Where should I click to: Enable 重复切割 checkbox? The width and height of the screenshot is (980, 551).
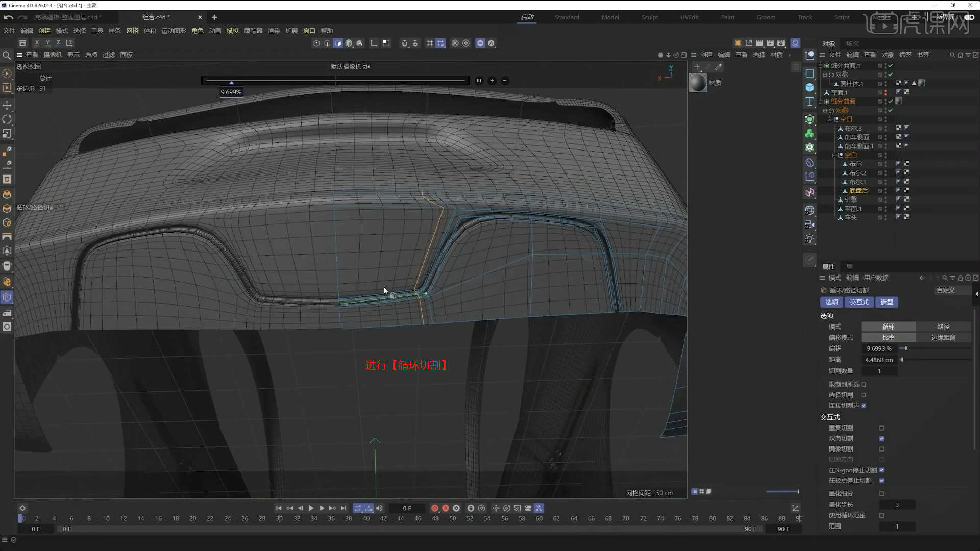(x=881, y=428)
